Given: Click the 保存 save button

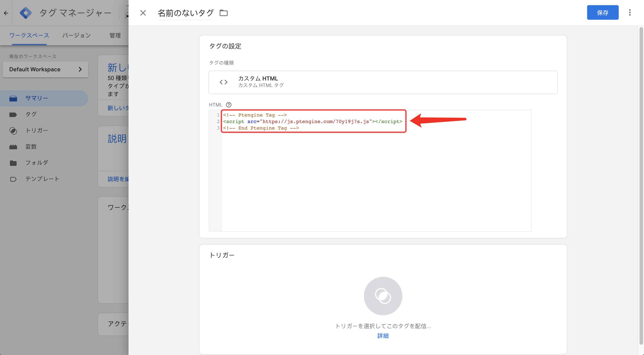Looking at the screenshot, I should coord(603,13).
